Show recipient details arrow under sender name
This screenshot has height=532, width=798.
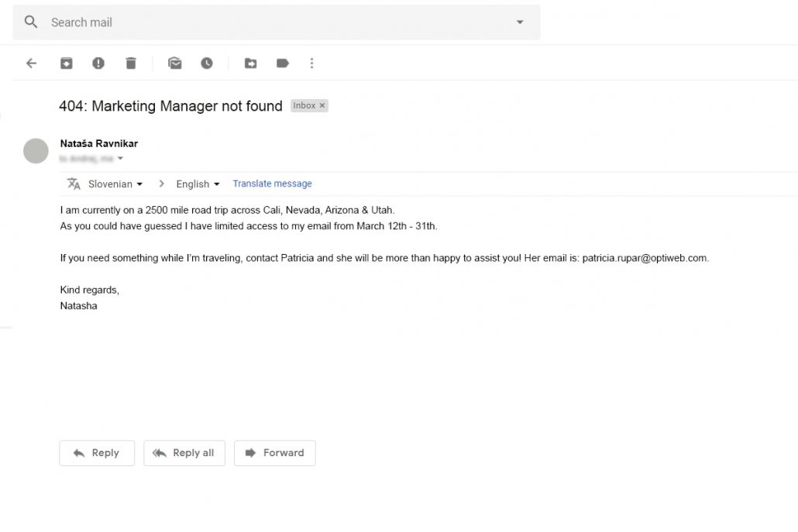120,159
